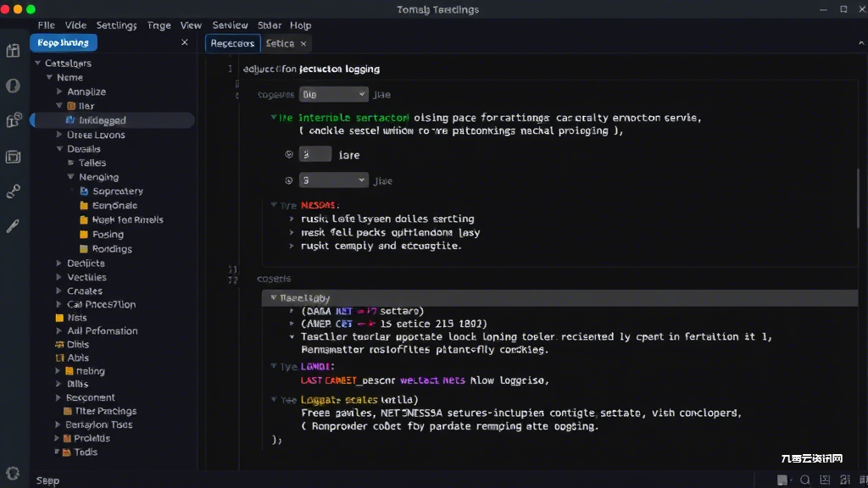Open the 'Die' dropdown
The image size is (868, 488).
333,95
